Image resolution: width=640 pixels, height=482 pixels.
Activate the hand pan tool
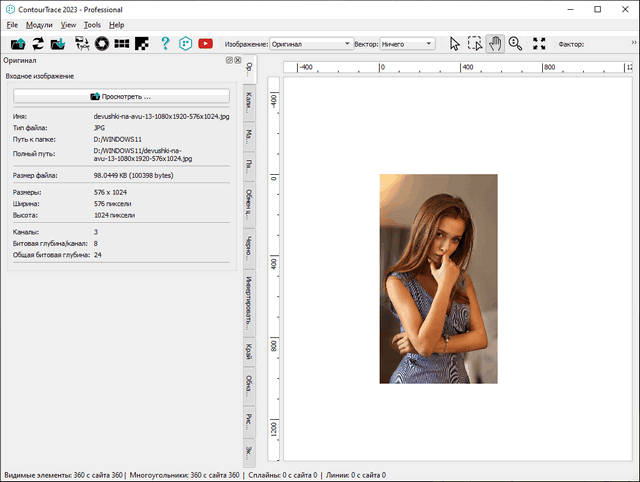coord(495,44)
